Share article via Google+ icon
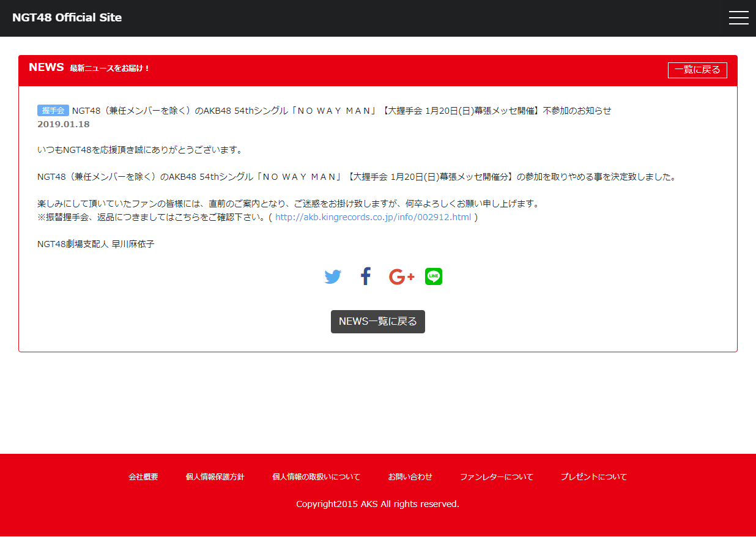 tap(401, 277)
